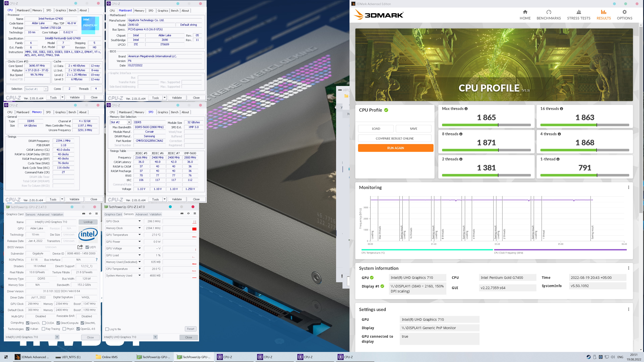Open volume speaker tray icon
644x362 pixels.
click(613, 357)
